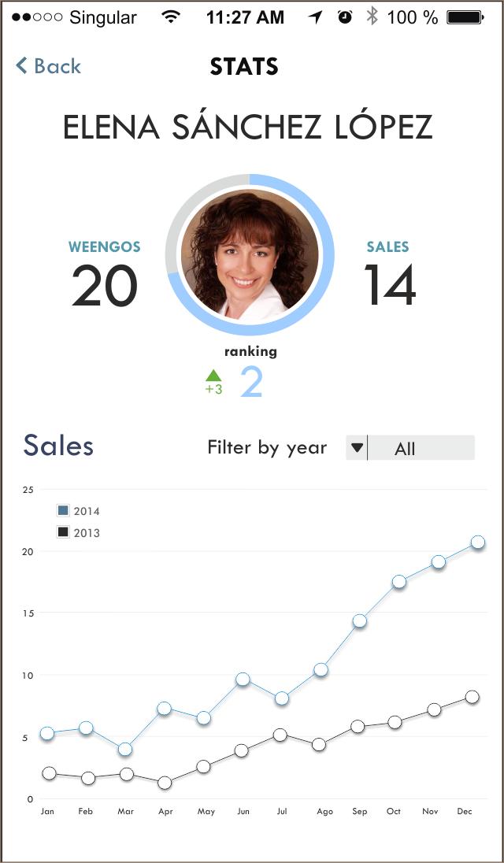Tap the location arrow status icon
The image size is (504, 863).
(x=316, y=17)
